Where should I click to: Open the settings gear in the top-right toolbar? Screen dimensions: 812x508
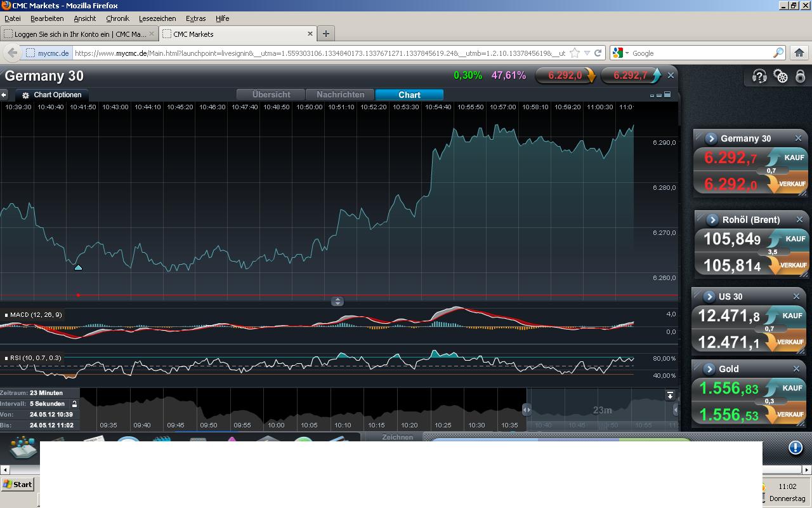781,76
